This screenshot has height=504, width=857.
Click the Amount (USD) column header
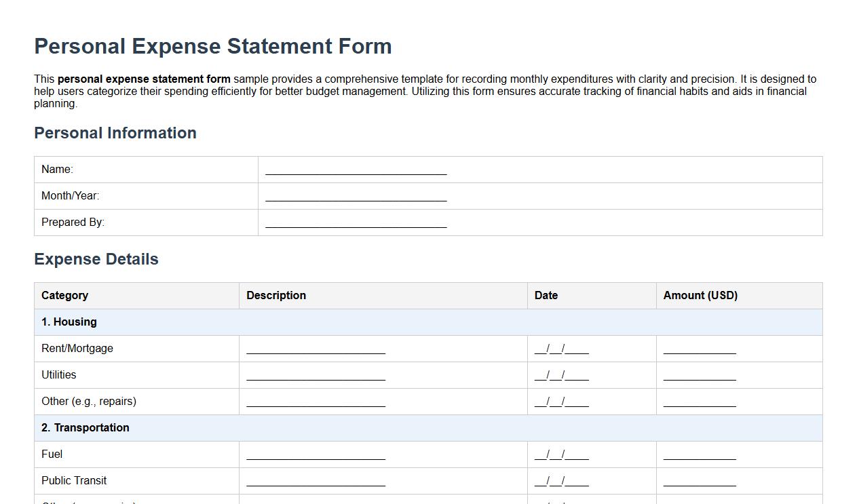click(700, 295)
